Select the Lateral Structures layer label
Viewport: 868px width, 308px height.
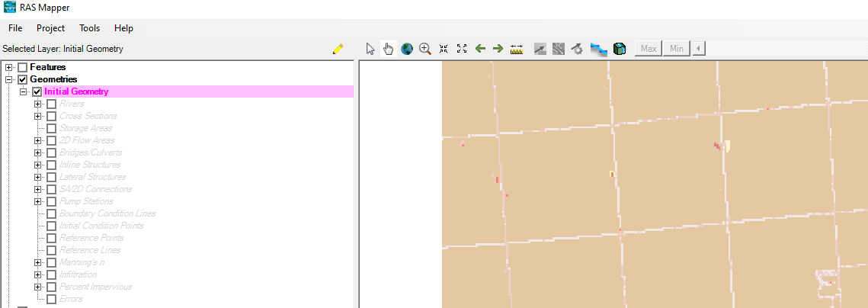(92, 177)
